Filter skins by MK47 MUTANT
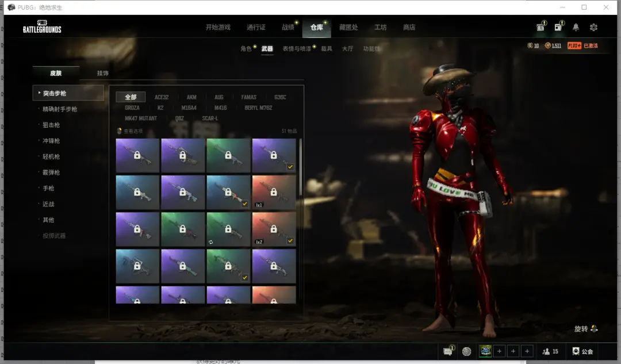The height and width of the screenshot is (364, 621). coord(141,118)
